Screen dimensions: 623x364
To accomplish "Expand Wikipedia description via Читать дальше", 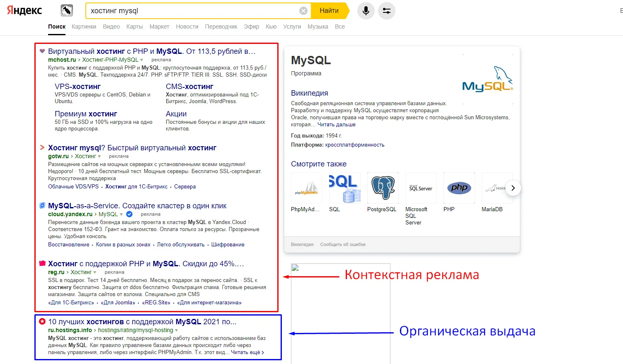I will pos(336,125).
